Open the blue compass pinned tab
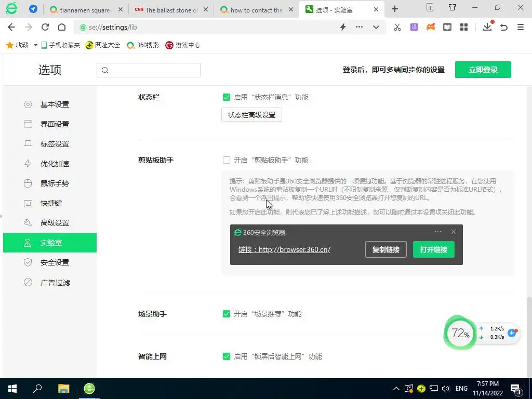The height and width of the screenshot is (399, 532). pyautogui.click(x=33, y=9)
